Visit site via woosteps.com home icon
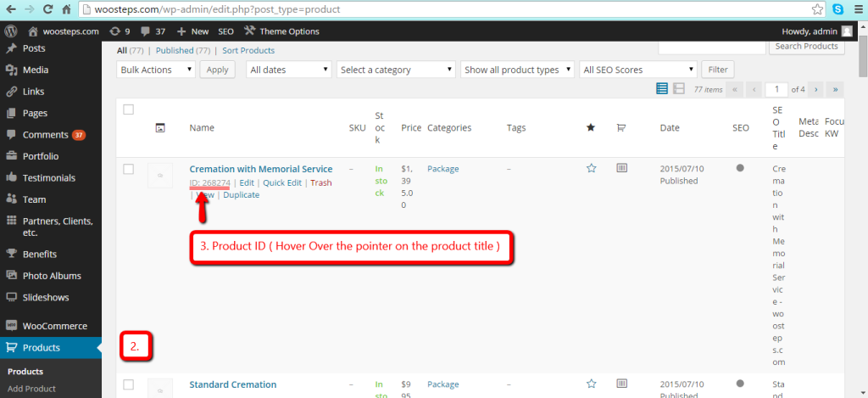 click(33, 31)
